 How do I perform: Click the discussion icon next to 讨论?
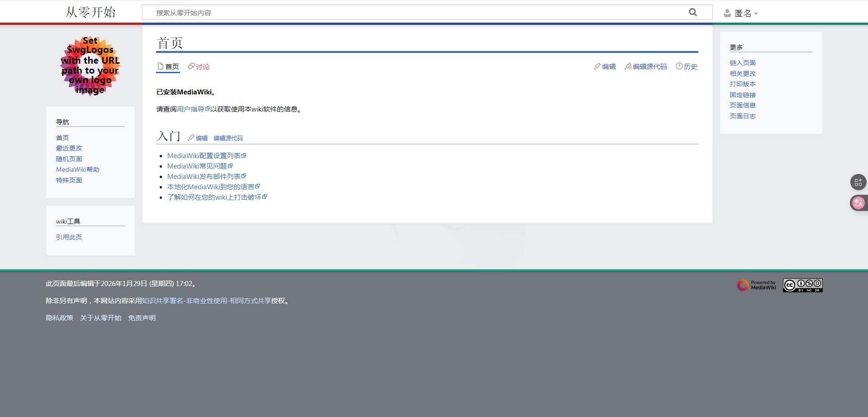[x=190, y=66]
